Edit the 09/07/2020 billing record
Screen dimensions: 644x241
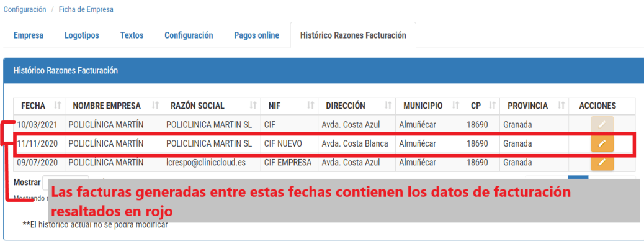[x=602, y=163]
